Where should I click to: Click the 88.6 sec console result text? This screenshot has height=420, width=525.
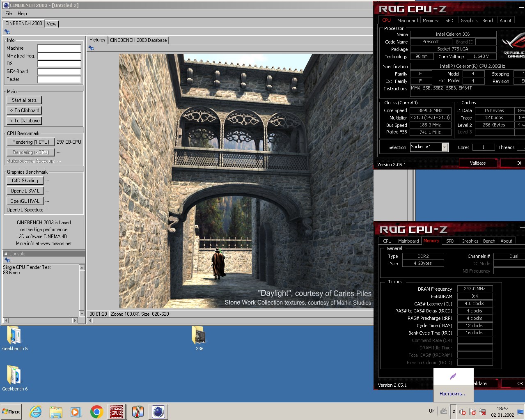pos(11,273)
